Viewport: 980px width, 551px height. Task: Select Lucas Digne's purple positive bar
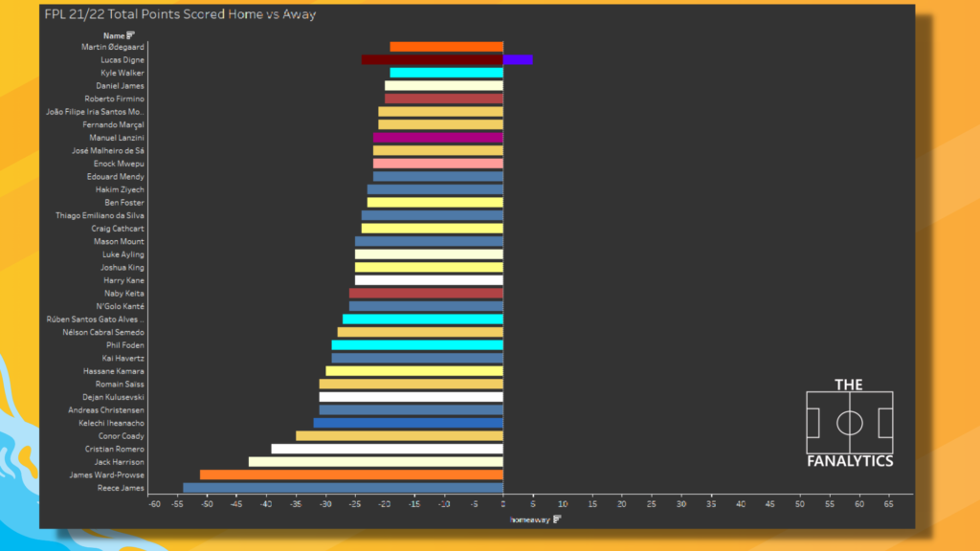coord(518,60)
